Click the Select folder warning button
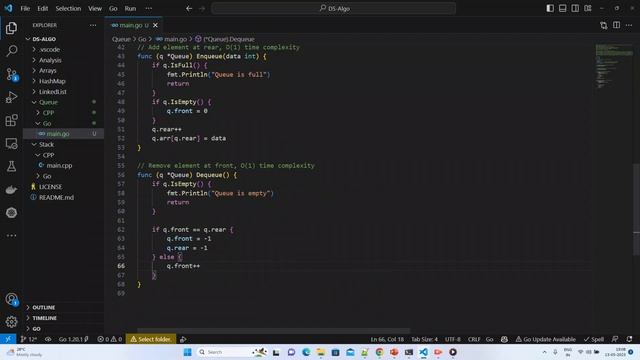The width and height of the screenshot is (640, 360). [151, 339]
